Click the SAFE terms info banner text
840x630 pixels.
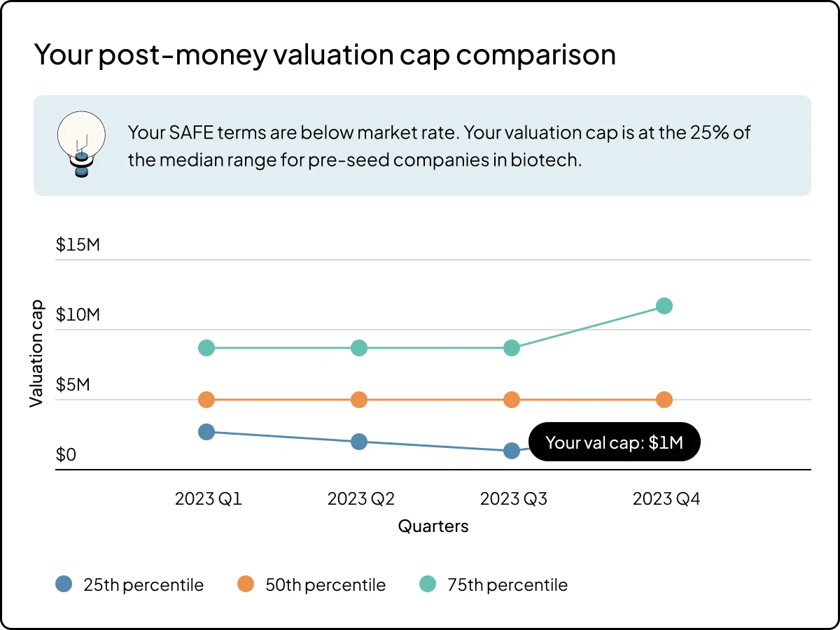[x=439, y=146]
